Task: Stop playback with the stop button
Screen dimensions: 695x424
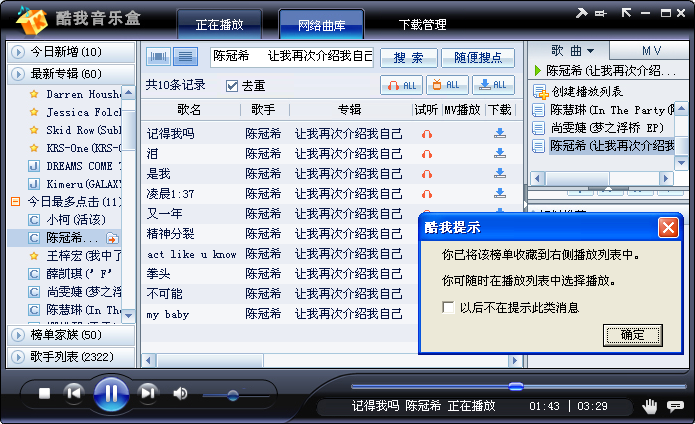Action: pyautogui.click(x=44, y=393)
